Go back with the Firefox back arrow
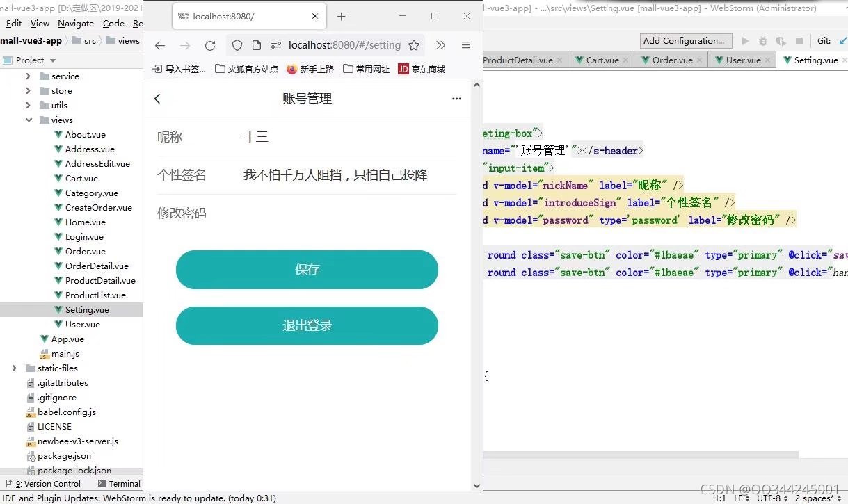Screen dimensions: 848x504 (160, 45)
